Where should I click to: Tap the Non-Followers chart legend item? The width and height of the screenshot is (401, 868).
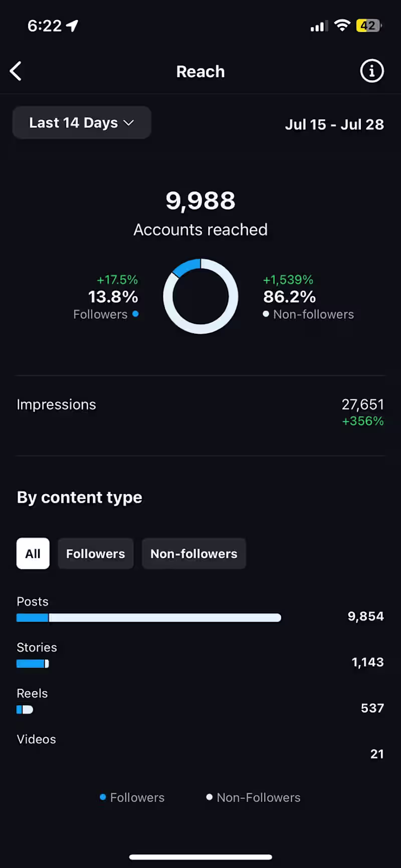click(254, 797)
